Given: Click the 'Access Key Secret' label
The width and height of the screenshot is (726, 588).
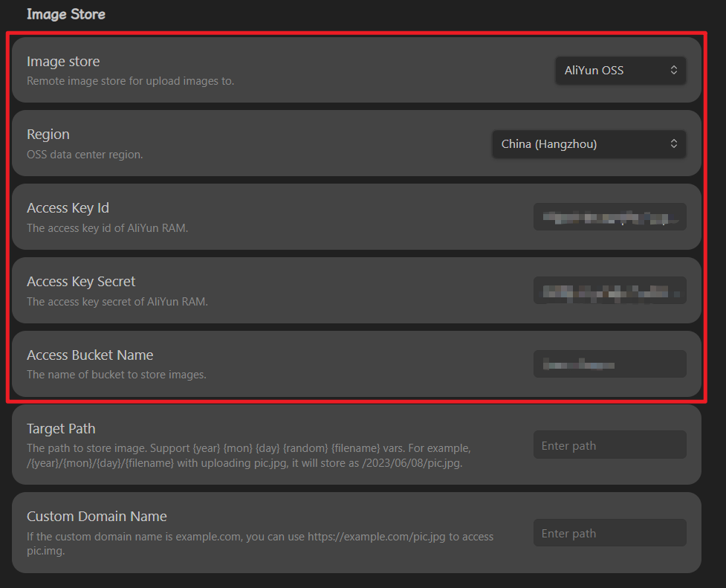Looking at the screenshot, I should (81, 282).
